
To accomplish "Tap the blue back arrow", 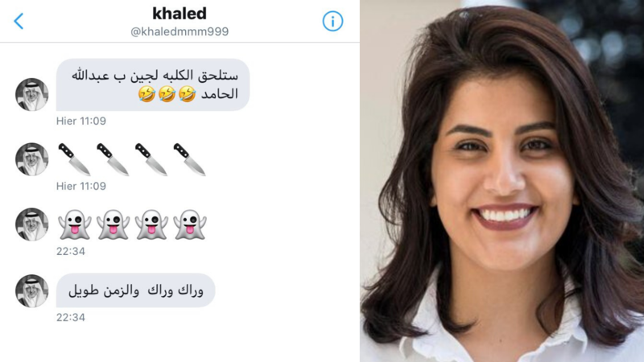I will (x=19, y=21).
